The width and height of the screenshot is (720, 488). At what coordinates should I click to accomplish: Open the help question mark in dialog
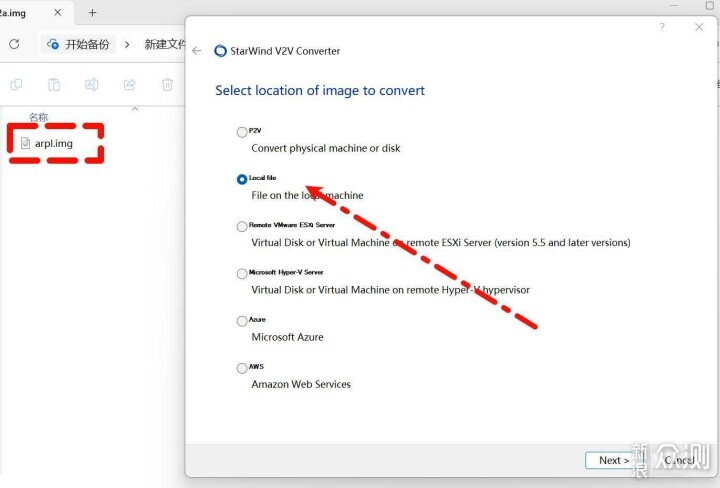662,27
